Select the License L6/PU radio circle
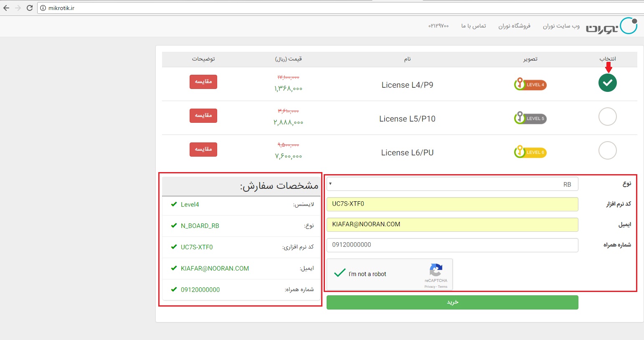 tap(607, 150)
